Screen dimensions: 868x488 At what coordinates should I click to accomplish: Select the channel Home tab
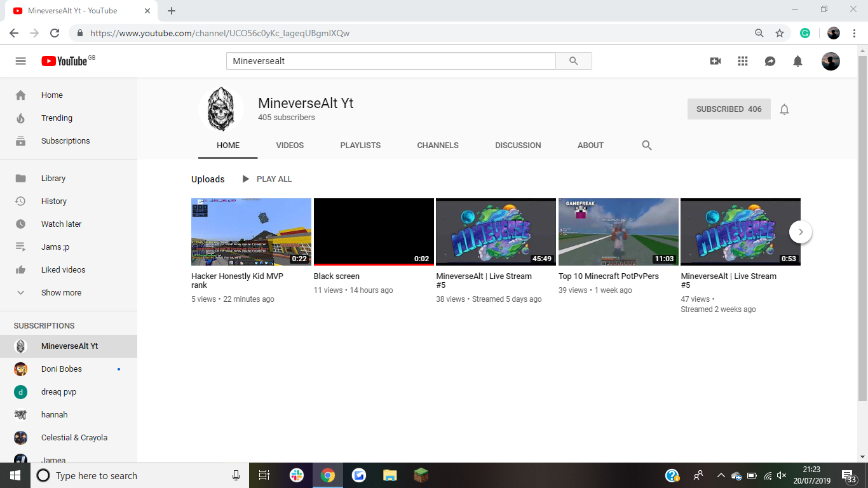(x=228, y=146)
